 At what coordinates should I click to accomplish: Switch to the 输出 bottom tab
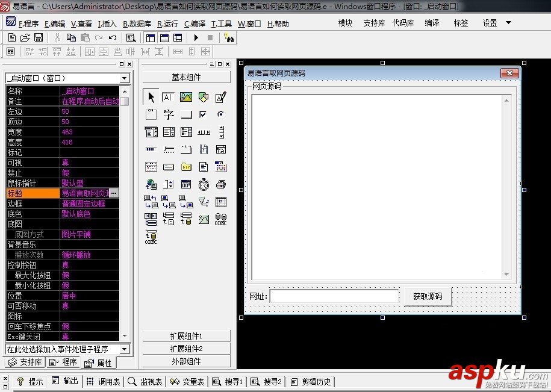click(x=65, y=381)
